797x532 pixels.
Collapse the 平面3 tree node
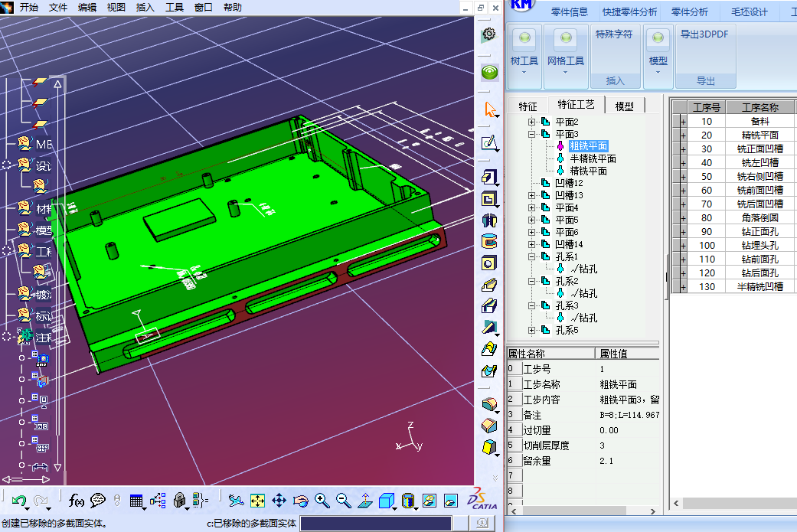tap(531, 134)
